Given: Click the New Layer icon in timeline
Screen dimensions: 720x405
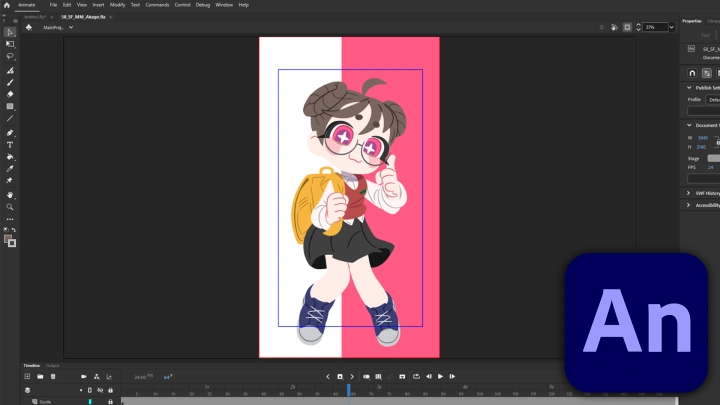Looking at the screenshot, I should click(27, 377).
